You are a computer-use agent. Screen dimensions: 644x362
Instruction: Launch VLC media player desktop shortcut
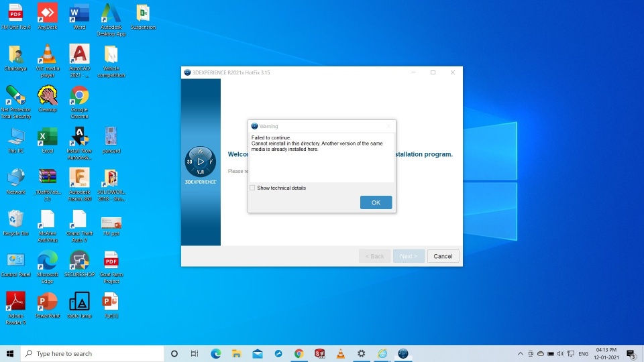[47, 61]
